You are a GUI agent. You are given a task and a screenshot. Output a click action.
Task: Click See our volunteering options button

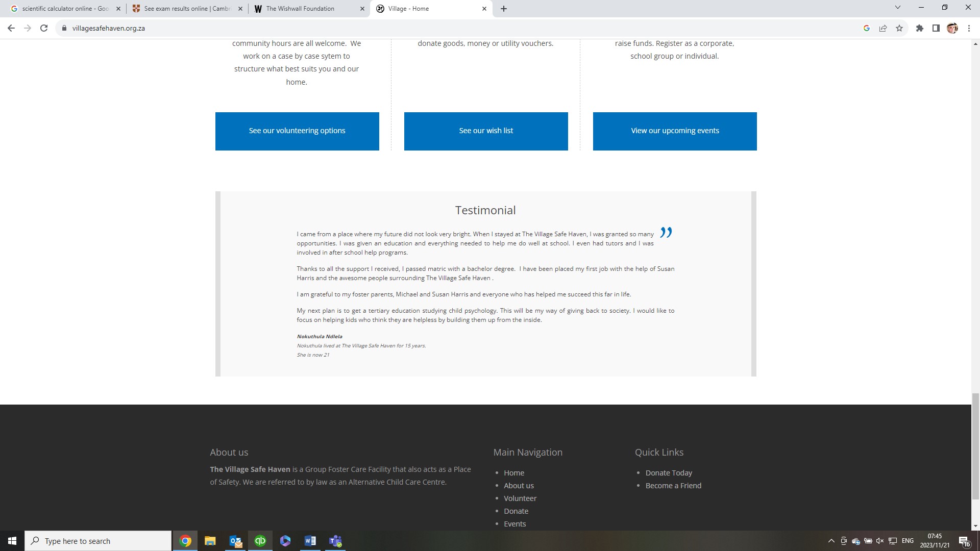[x=297, y=131]
